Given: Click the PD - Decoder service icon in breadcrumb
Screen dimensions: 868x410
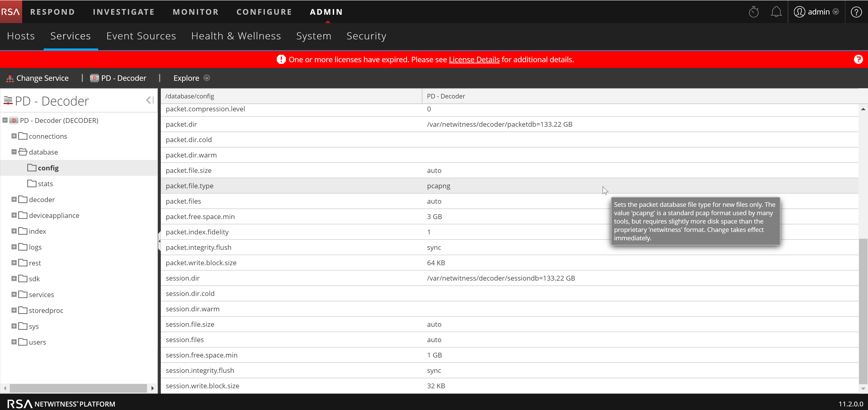Looking at the screenshot, I should click(94, 78).
